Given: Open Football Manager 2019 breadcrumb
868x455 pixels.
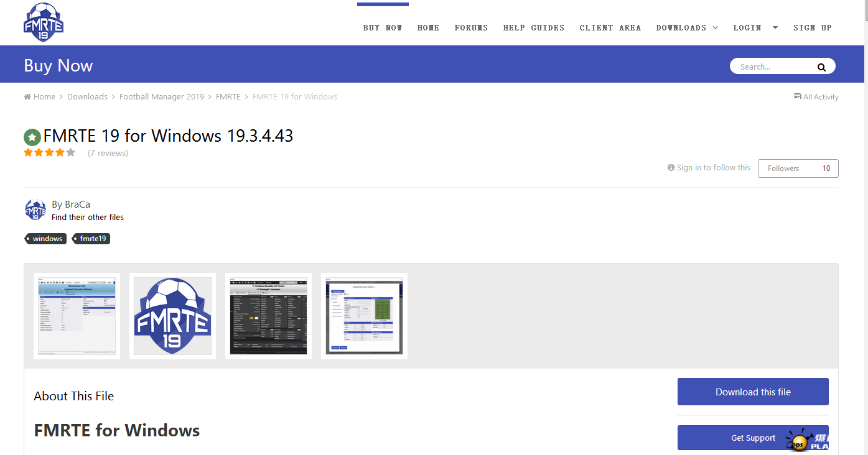Looking at the screenshot, I should click(162, 96).
